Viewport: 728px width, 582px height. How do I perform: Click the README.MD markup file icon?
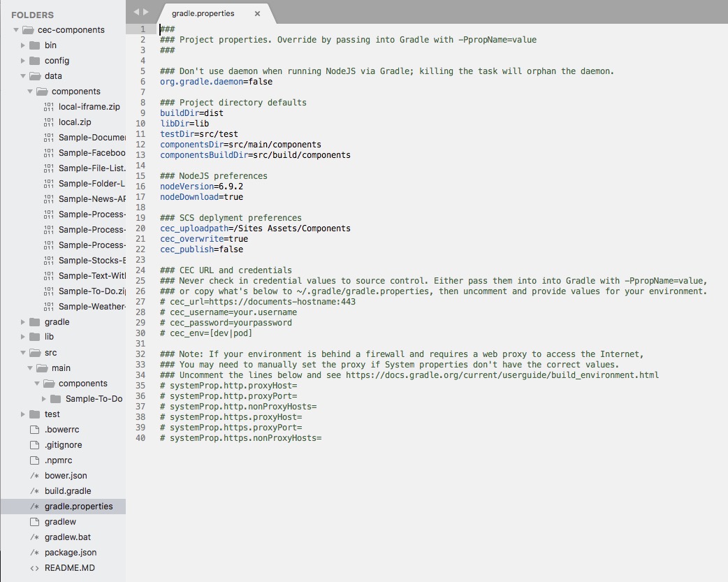pos(34,568)
